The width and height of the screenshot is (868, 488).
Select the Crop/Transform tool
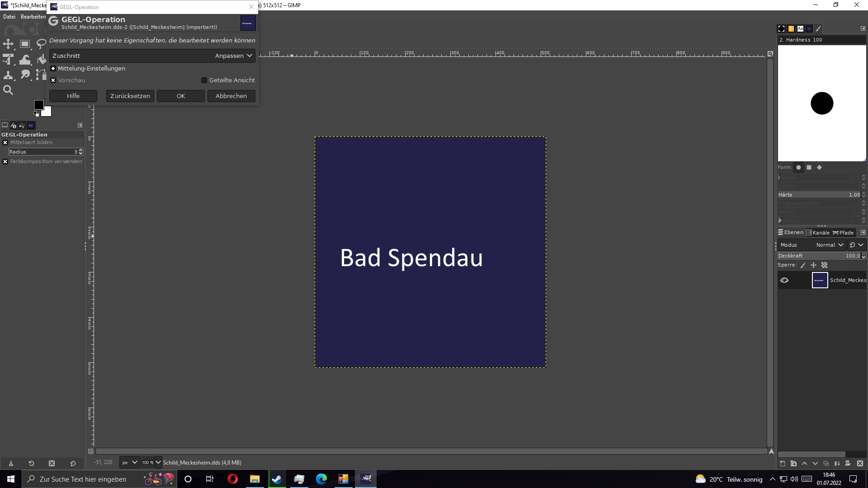pyautogui.click(x=8, y=59)
